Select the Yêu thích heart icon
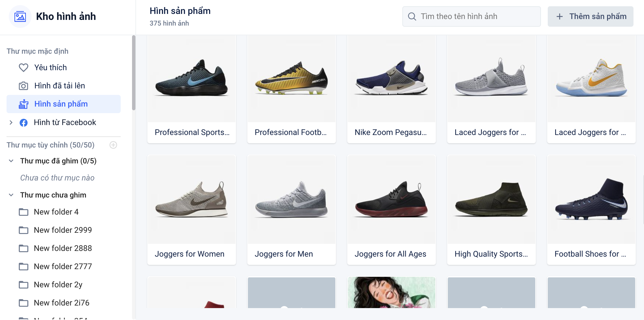 [x=24, y=68]
